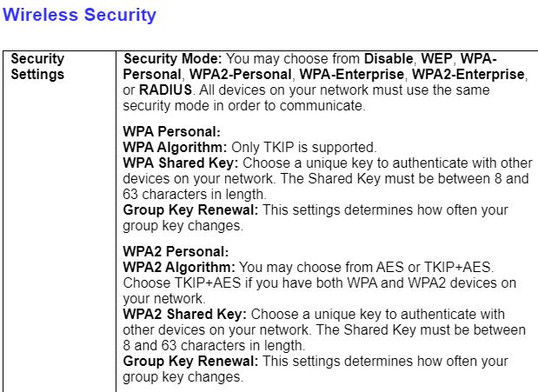Click the bold WPA2-Enterprise option text
Viewport: 538px width, 392px height.
(x=468, y=75)
